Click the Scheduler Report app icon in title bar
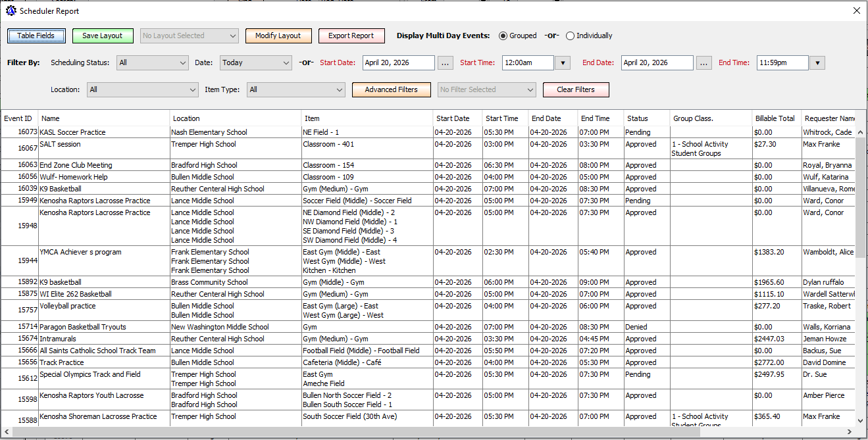Viewport: 868px width, 440px height. tap(11, 11)
